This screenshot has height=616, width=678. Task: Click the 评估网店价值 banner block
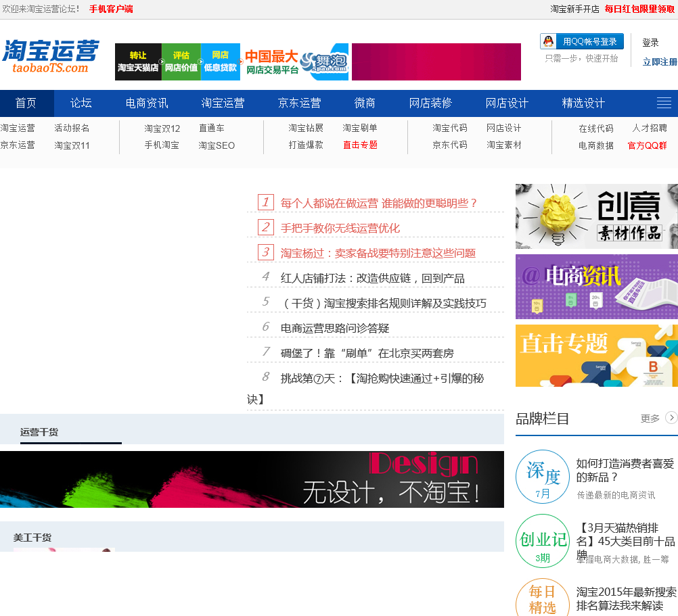pyautogui.click(x=181, y=62)
